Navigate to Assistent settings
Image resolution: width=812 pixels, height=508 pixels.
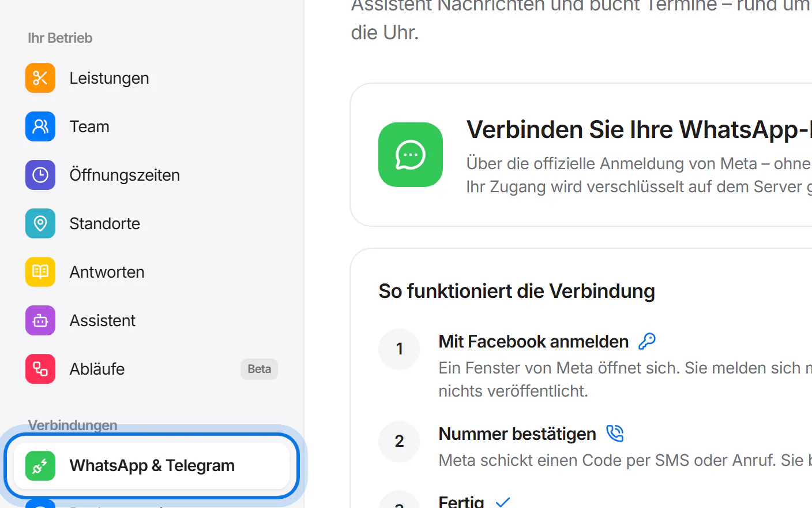click(152, 320)
